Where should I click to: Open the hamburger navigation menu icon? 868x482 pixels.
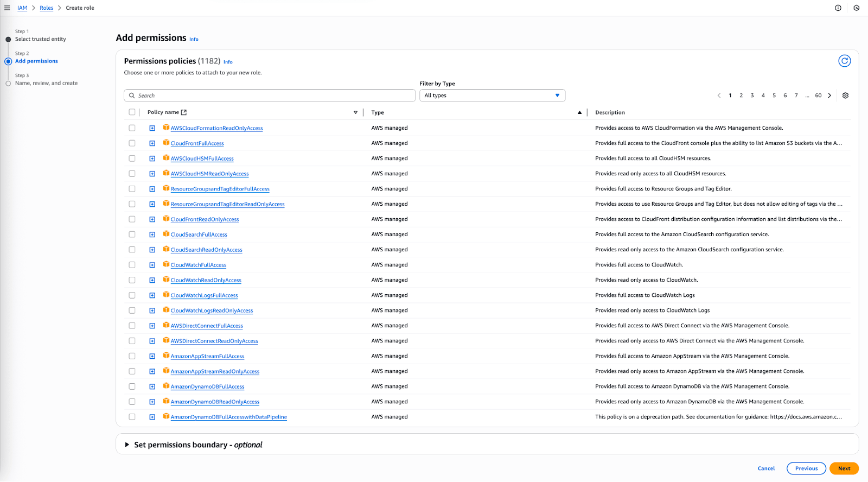click(7, 8)
